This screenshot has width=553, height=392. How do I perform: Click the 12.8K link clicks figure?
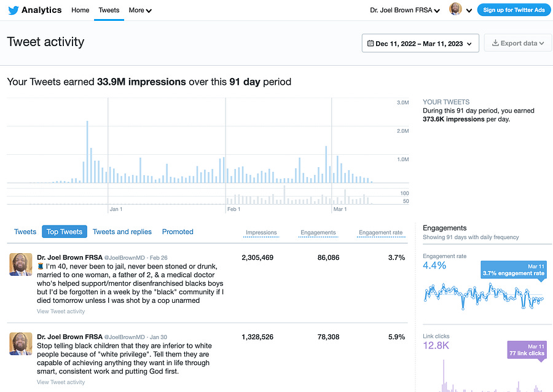click(x=436, y=345)
